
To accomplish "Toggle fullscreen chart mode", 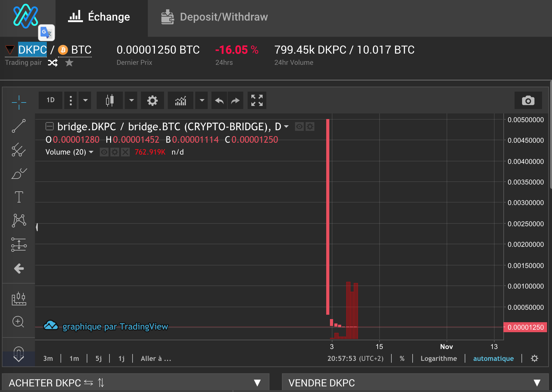I will 257,101.
